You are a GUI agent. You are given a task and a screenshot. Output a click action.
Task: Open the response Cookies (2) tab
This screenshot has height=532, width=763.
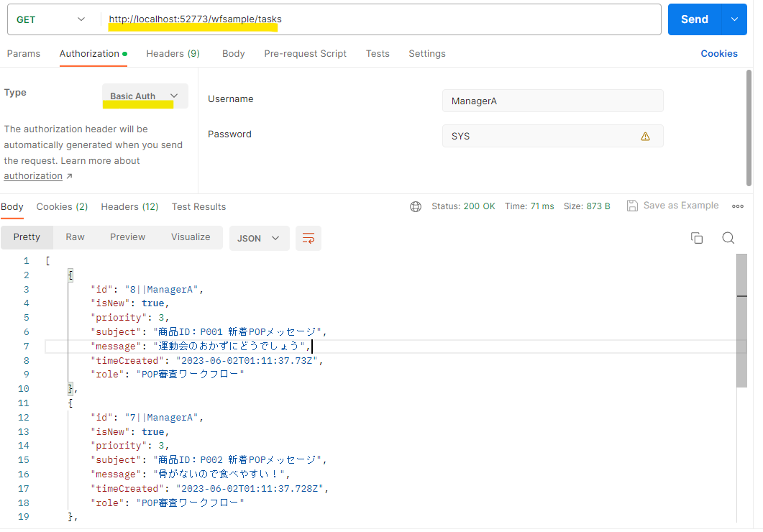tap(62, 206)
